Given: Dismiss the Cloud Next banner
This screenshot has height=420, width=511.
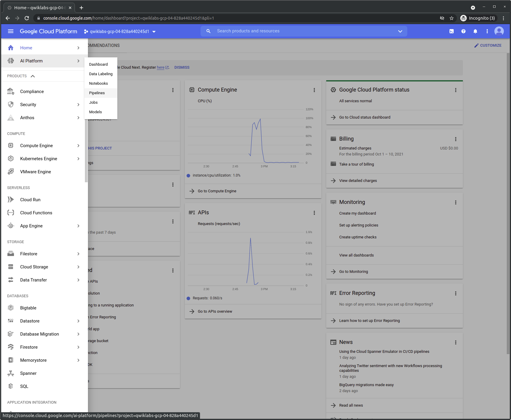Looking at the screenshot, I should tap(182, 67).
